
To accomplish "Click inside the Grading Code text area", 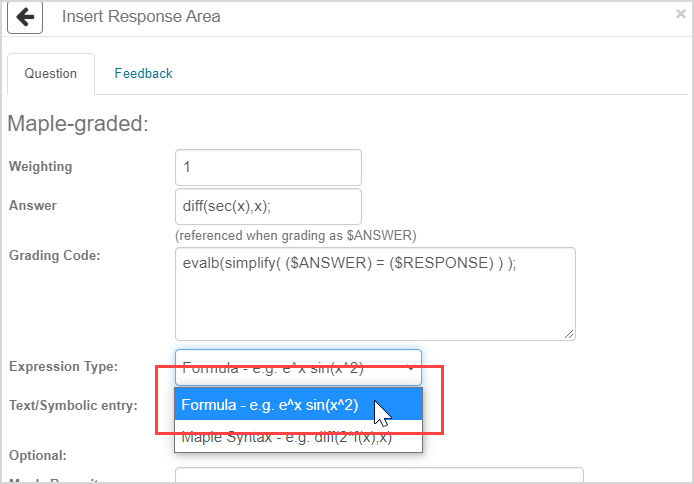I will 375,293.
